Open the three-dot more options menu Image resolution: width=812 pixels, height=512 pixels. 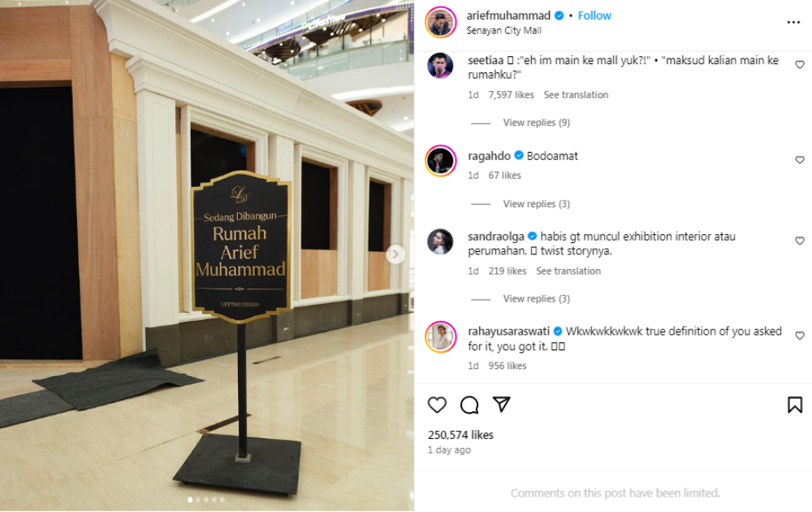click(x=793, y=22)
